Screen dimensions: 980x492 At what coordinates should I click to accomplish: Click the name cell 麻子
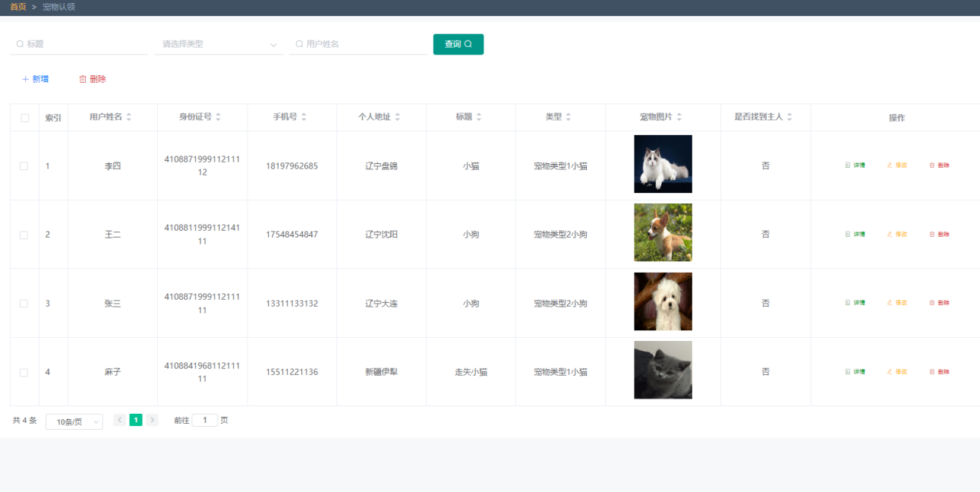(112, 372)
